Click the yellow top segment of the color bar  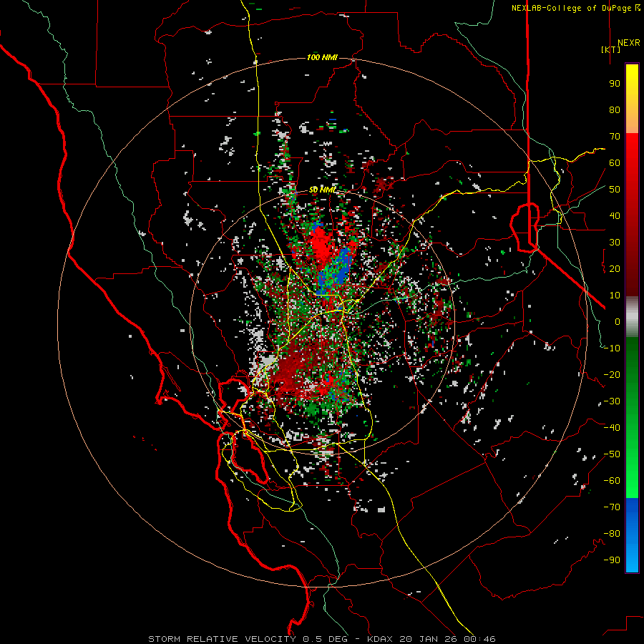click(x=632, y=99)
